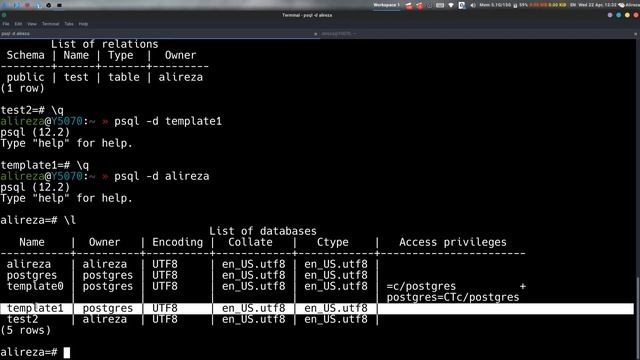Click the cursor at the final 'alireza=#' prompt

(x=67, y=352)
